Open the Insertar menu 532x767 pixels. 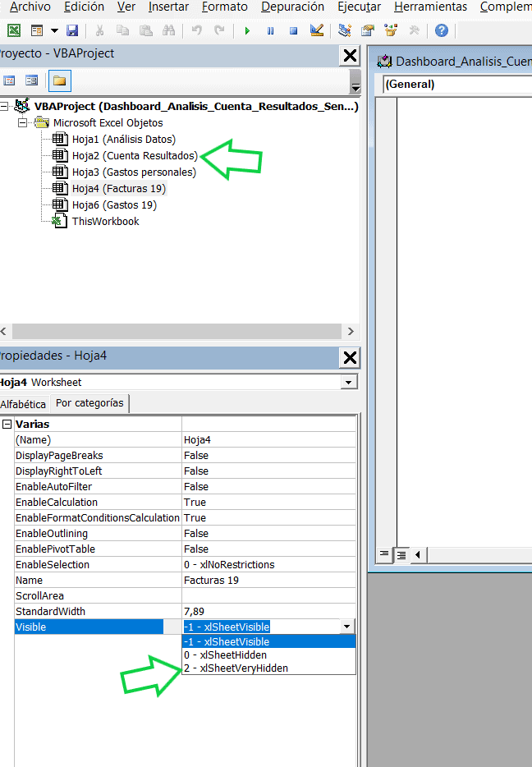pos(168,7)
